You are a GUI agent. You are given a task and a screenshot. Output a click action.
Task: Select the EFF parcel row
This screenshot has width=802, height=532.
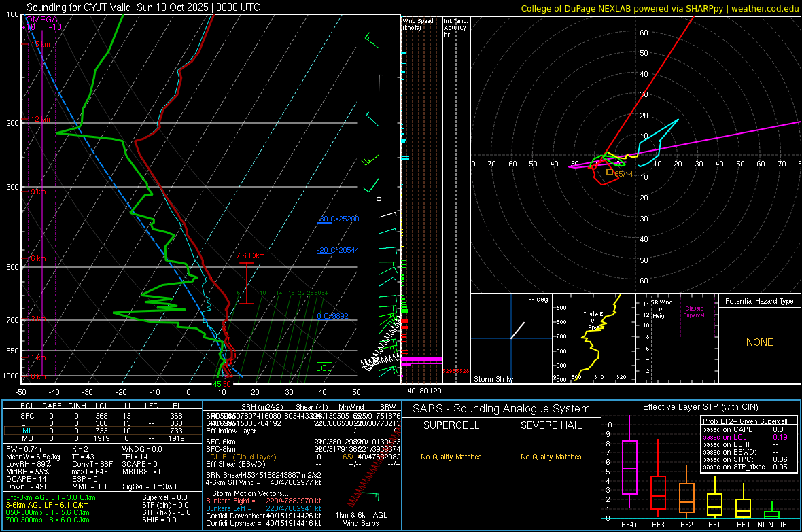pos(103,423)
